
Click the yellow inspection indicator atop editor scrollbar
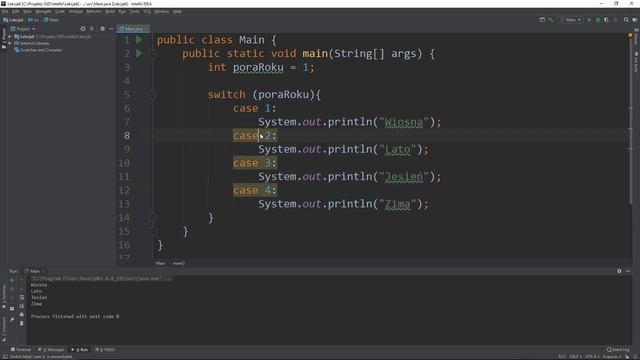point(630,36)
